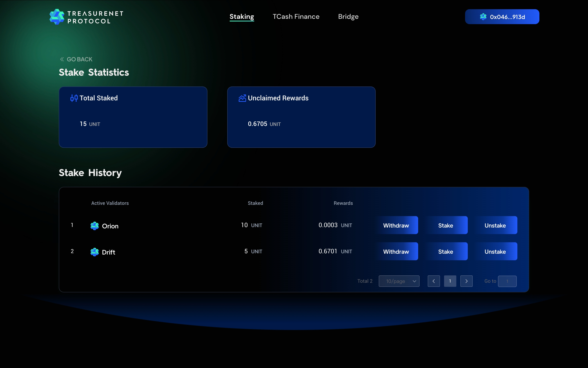Screen dimensions: 588x368
Task: Click the Active Validators column header
Action: (110, 203)
